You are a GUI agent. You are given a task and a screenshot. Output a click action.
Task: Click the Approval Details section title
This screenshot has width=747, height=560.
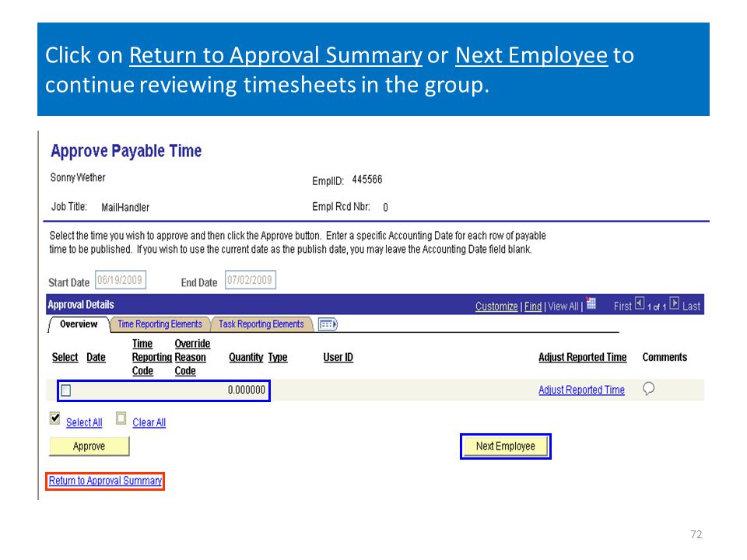81,305
